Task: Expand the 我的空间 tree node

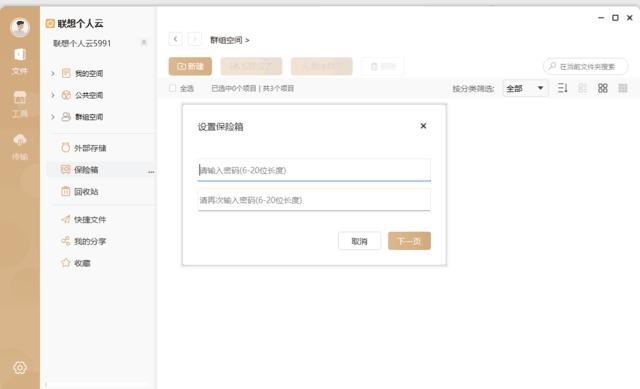Action: pos(53,73)
